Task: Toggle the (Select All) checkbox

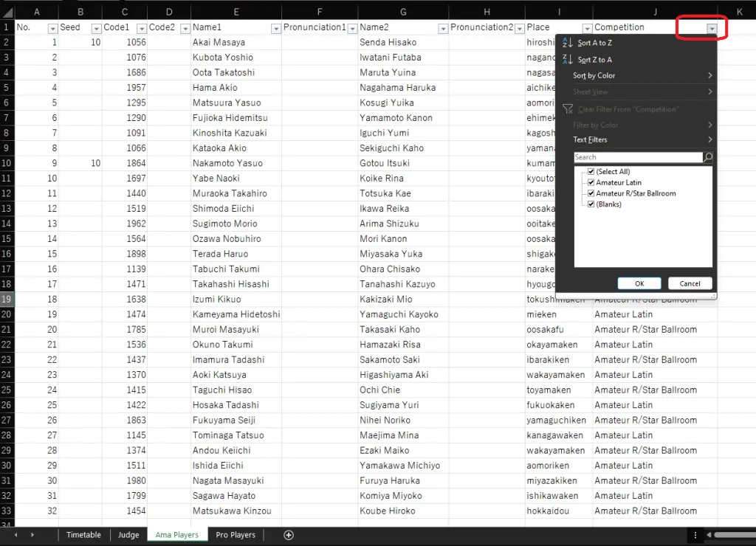Action: pyautogui.click(x=591, y=172)
